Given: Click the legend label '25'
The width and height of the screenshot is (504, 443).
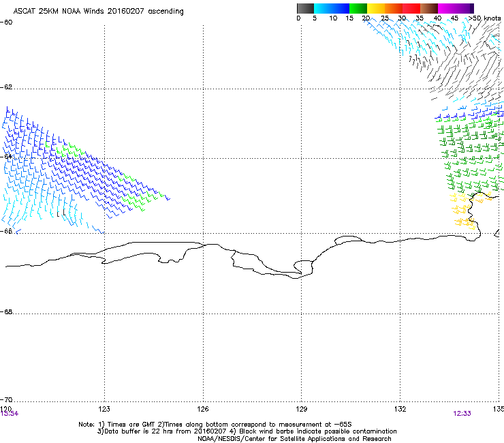Looking at the screenshot, I should (x=385, y=18).
